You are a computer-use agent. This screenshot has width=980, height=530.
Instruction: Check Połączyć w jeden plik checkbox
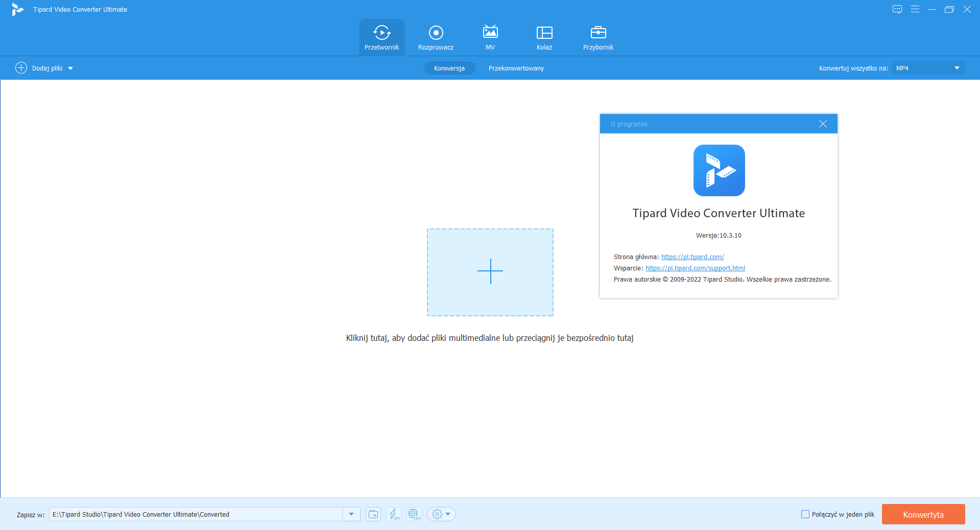[x=805, y=514]
